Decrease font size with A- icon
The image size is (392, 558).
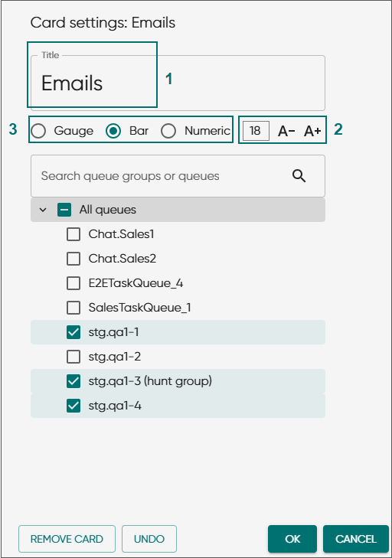(x=286, y=131)
